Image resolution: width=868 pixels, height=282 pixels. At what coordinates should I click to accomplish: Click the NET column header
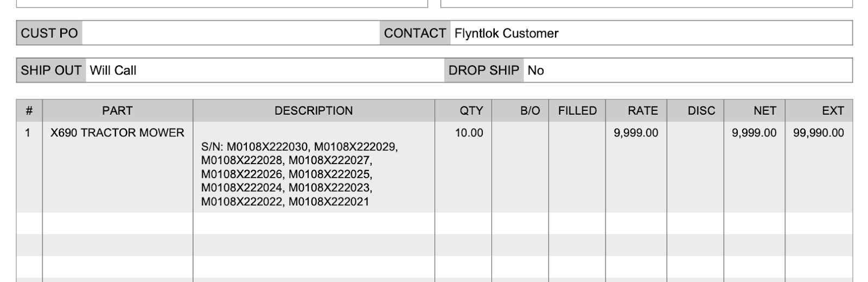click(755, 111)
